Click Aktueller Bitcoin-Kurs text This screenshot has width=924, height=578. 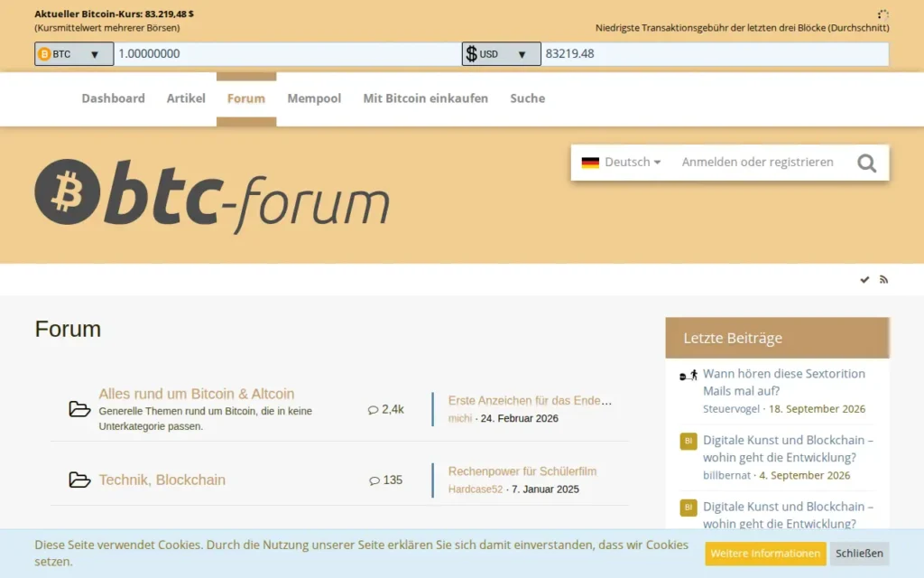(x=114, y=14)
